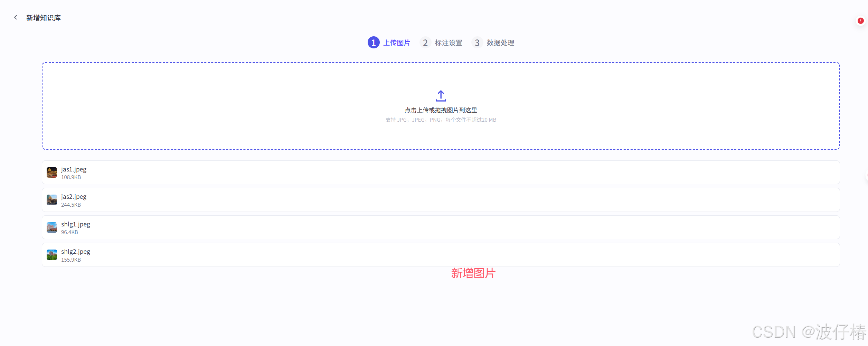Click the jas2.jpeg image thumbnail

pyautogui.click(x=51, y=199)
